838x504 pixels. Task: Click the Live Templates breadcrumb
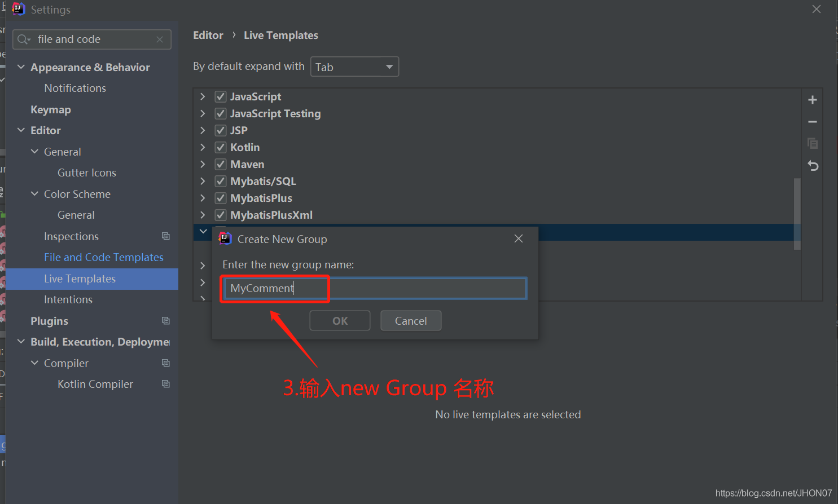click(281, 35)
